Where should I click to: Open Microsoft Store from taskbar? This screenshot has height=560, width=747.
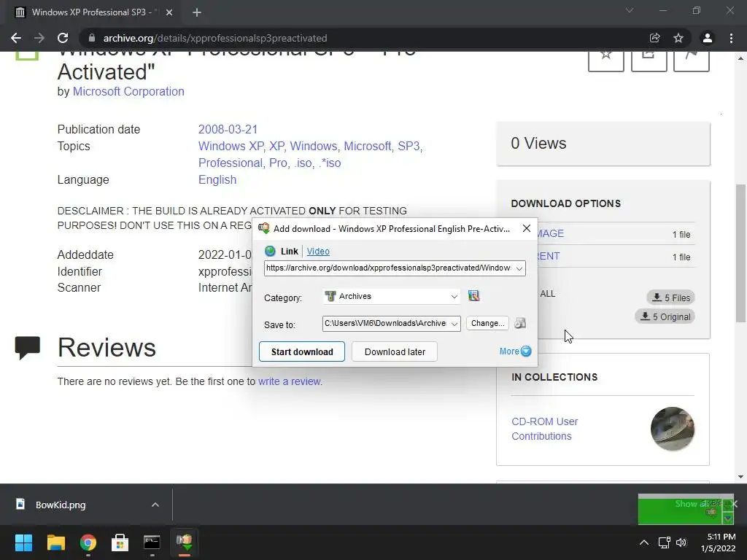click(120, 542)
